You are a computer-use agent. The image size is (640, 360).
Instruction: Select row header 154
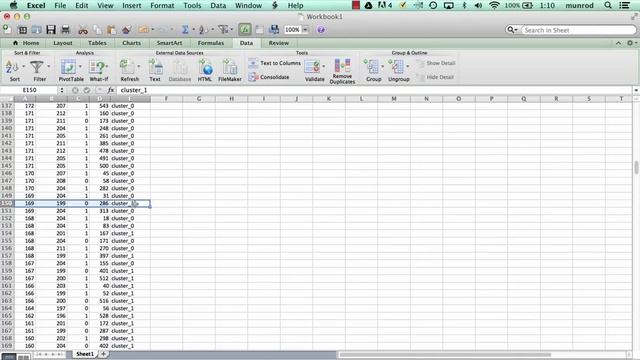pyautogui.click(x=7, y=233)
